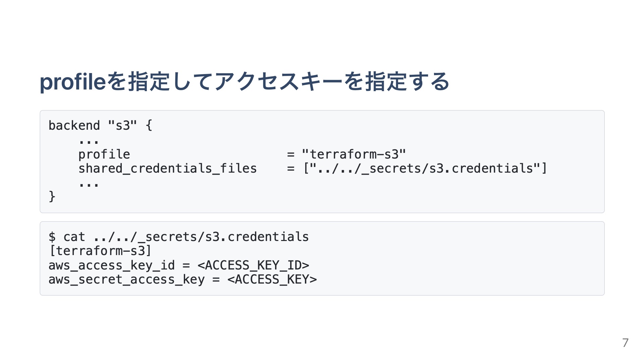Image resolution: width=644 pixels, height=362 pixels.
Task: Click the first ellipsis line above profile
Action: pos(89,141)
